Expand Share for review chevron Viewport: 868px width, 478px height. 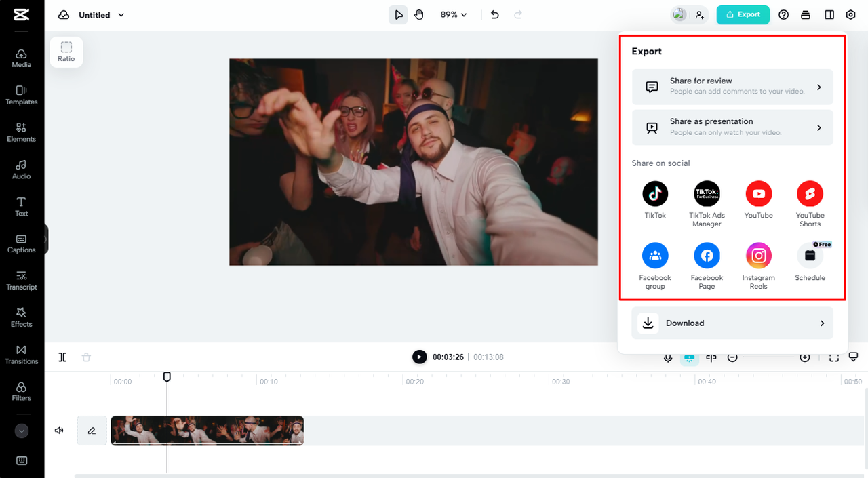(819, 87)
